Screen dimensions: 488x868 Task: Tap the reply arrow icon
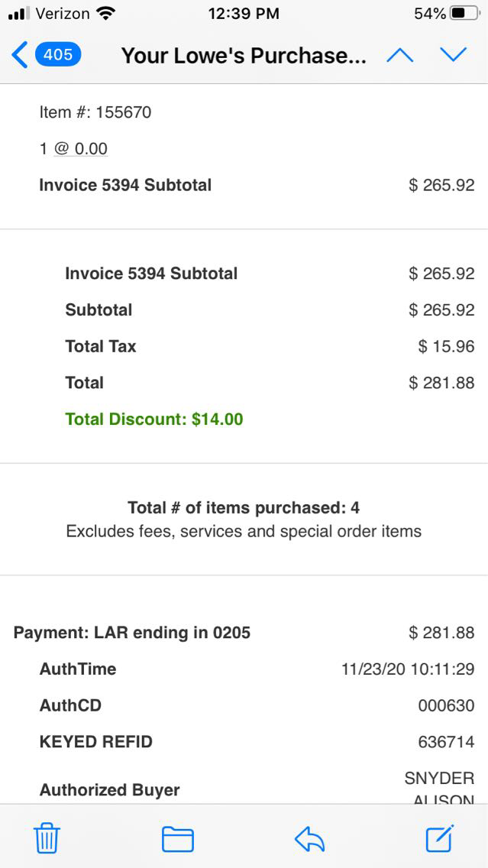(x=310, y=839)
